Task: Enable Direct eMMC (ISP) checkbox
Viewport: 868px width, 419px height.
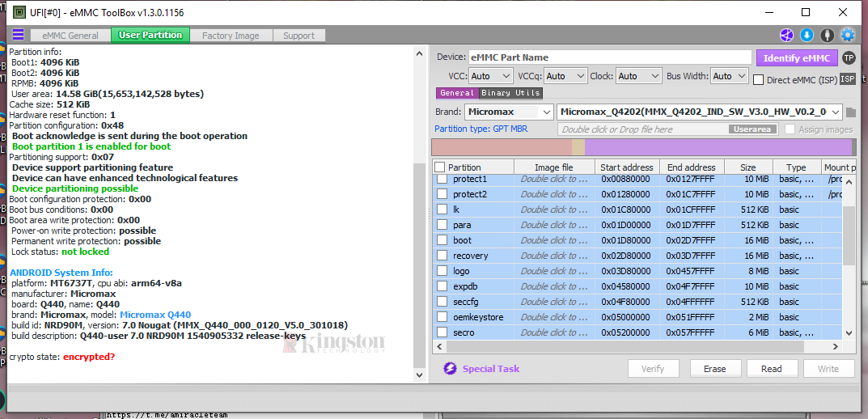Action: [x=759, y=80]
